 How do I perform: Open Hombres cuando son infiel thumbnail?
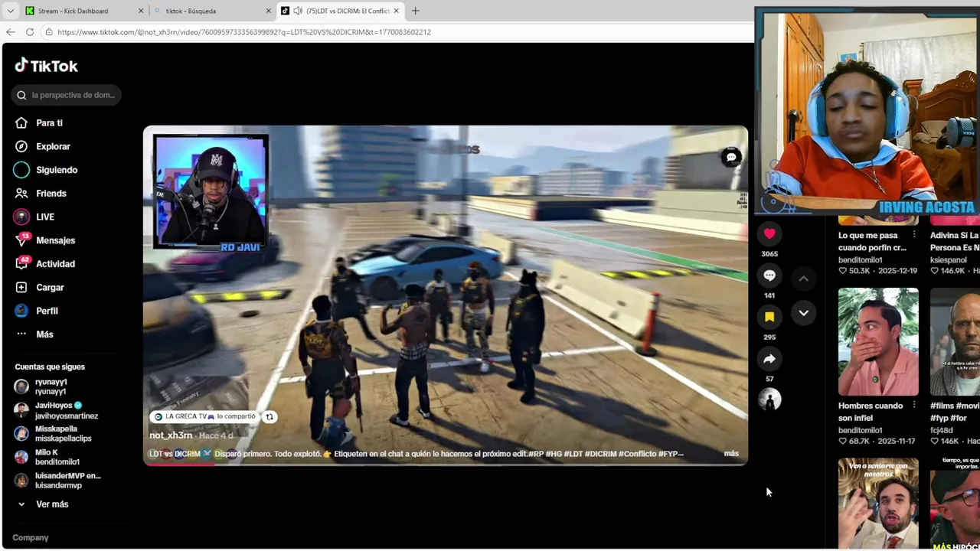(x=878, y=341)
